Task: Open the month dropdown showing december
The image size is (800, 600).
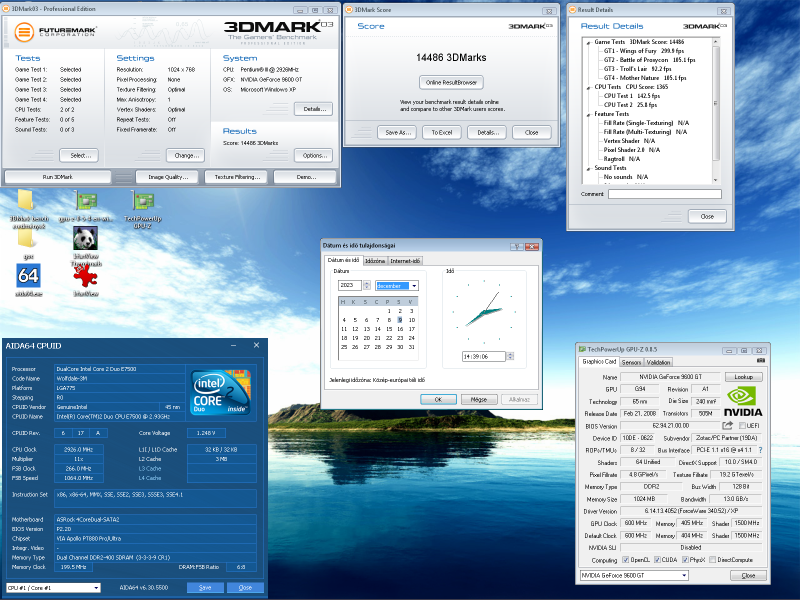Action: (x=414, y=286)
